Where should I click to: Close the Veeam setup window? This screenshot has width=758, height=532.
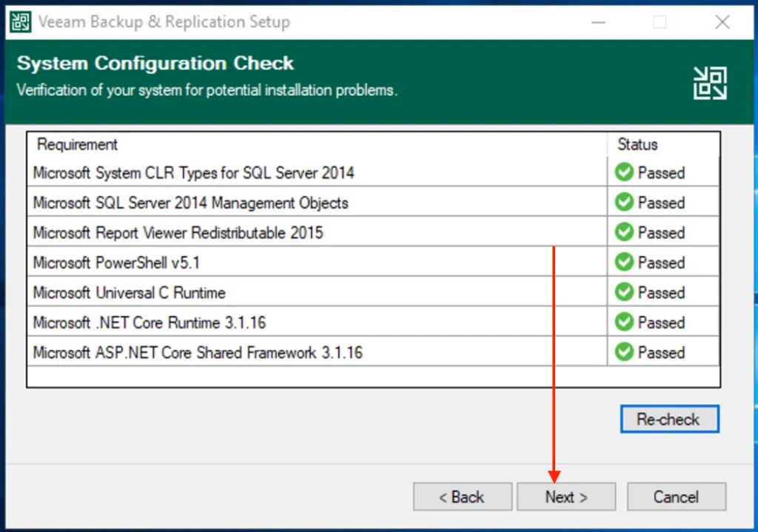pyautogui.click(x=722, y=21)
